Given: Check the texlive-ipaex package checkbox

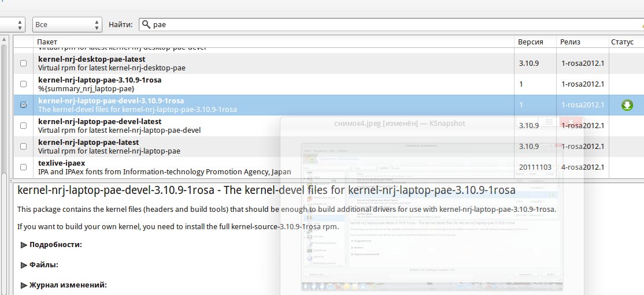Looking at the screenshot, I should (23, 167).
